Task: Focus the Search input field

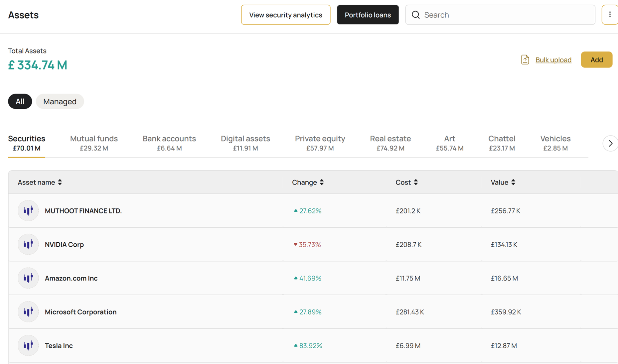Action: point(500,15)
